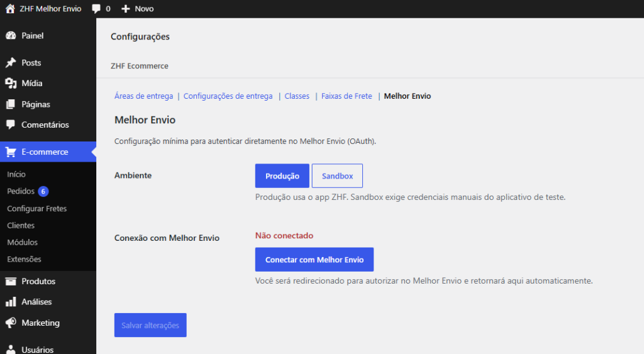Click the Conexão com Melhor Envio label
644x354 pixels.
point(167,238)
